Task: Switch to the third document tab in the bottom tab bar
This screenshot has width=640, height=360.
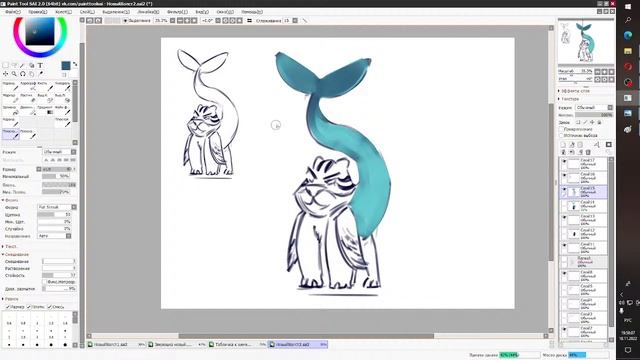Action: (x=237, y=344)
